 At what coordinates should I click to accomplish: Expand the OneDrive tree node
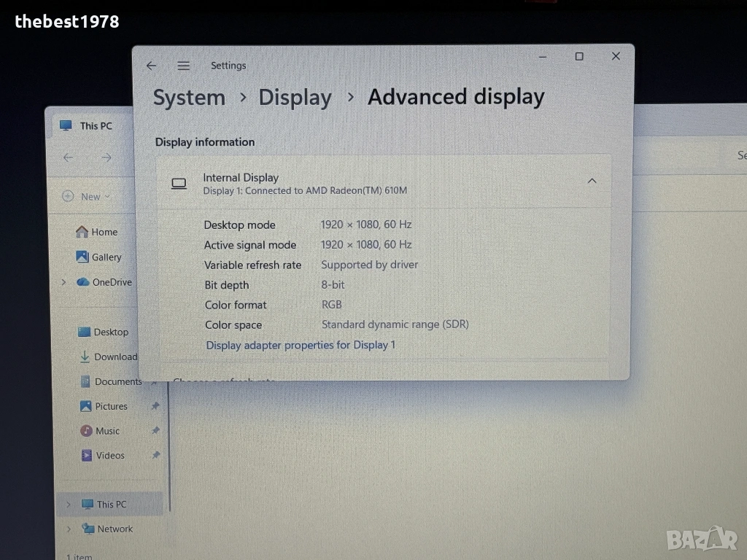click(64, 282)
